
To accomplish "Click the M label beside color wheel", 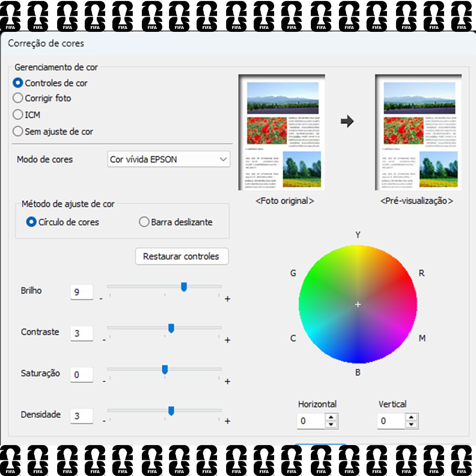I will tap(422, 338).
